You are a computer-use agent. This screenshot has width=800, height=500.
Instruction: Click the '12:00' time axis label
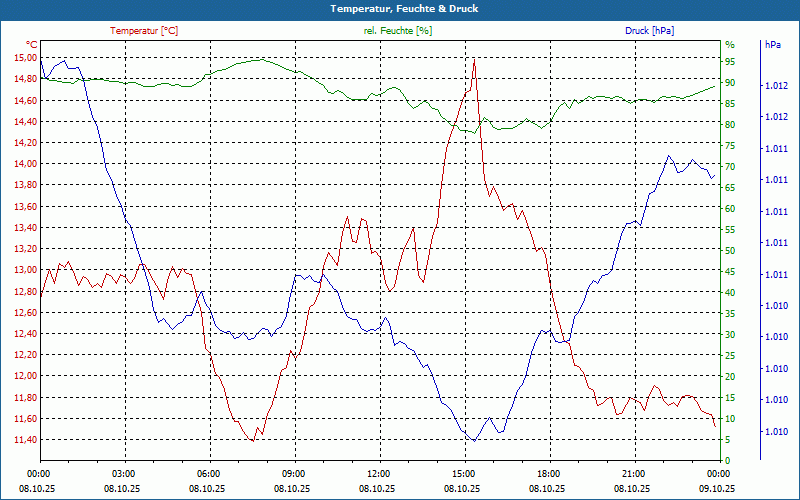377,473
